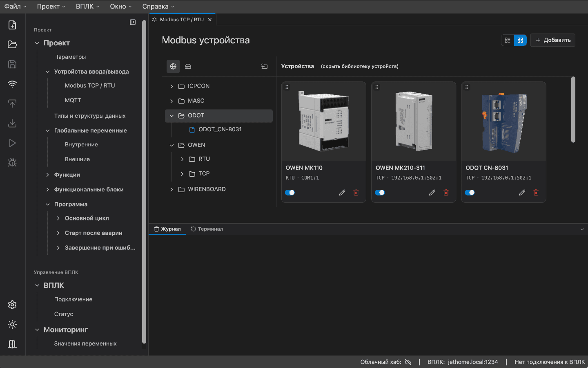Collapse the project panel with sidebar icon
Viewport: 588px width, 368px height.
click(133, 22)
